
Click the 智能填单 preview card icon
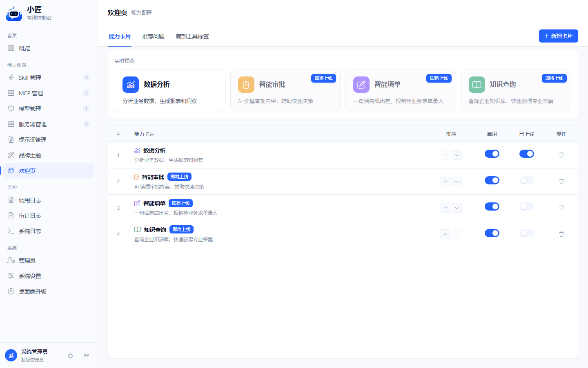[361, 85]
